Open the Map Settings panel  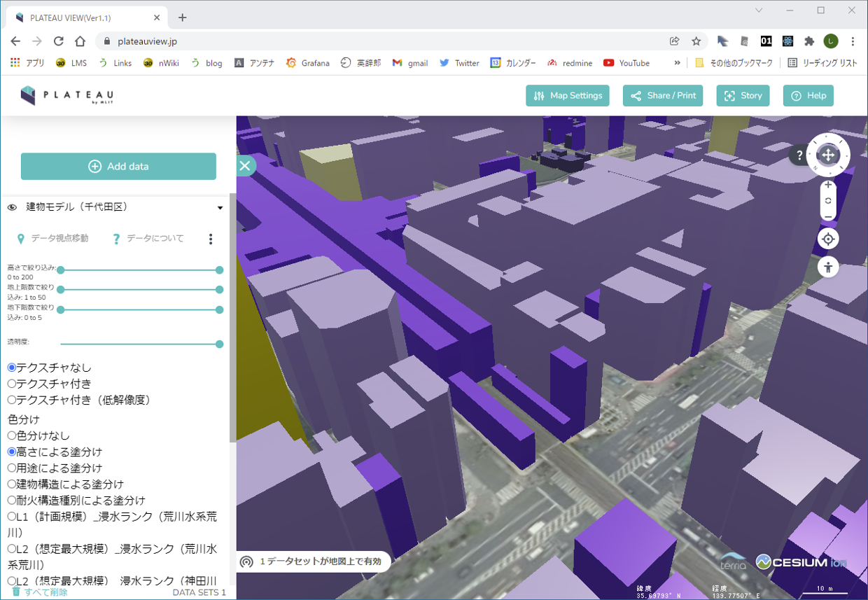click(568, 96)
